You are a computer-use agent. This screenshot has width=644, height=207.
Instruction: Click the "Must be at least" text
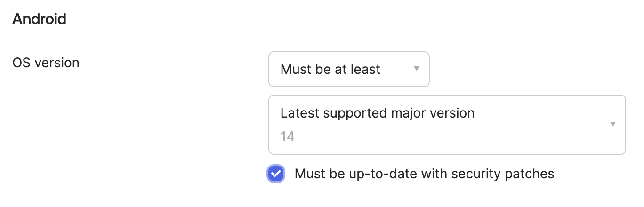(x=330, y=69)
